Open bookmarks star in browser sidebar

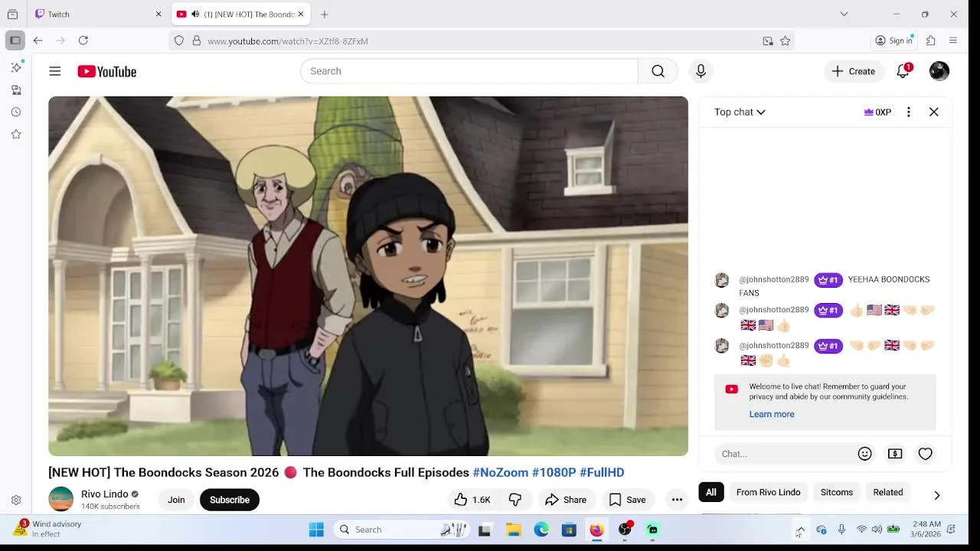click(x=16, y=134)
